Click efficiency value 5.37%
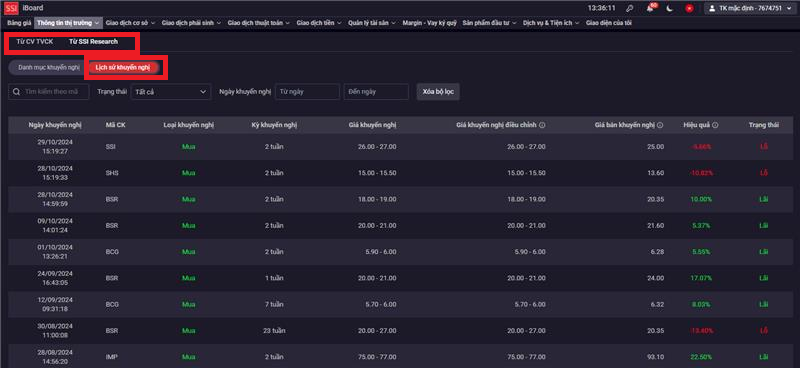Screen dimensions: 800x368 tap(702, 226)
